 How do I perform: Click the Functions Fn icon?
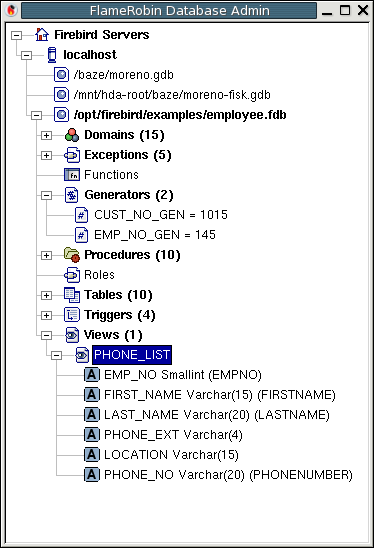tap(72, 175)
